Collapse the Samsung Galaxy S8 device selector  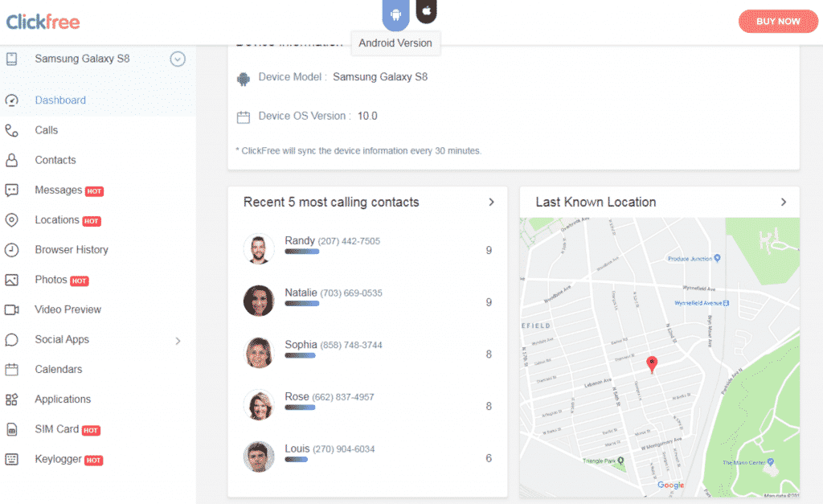(177, 59)
